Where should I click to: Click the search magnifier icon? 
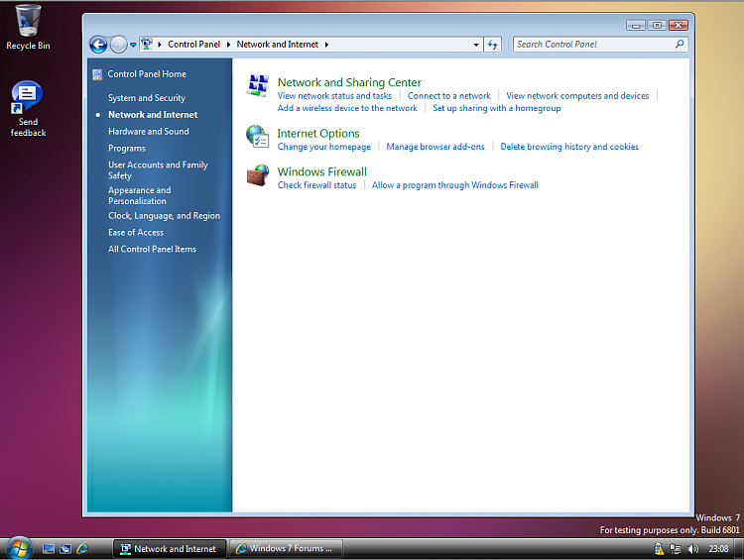680,44
